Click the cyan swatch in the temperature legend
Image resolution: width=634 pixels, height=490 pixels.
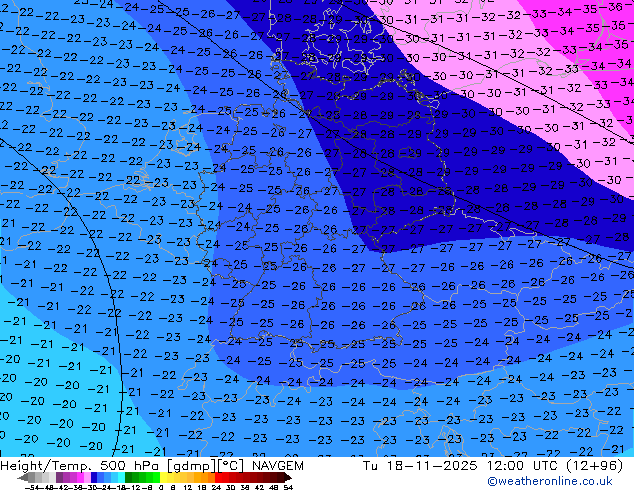121,477
